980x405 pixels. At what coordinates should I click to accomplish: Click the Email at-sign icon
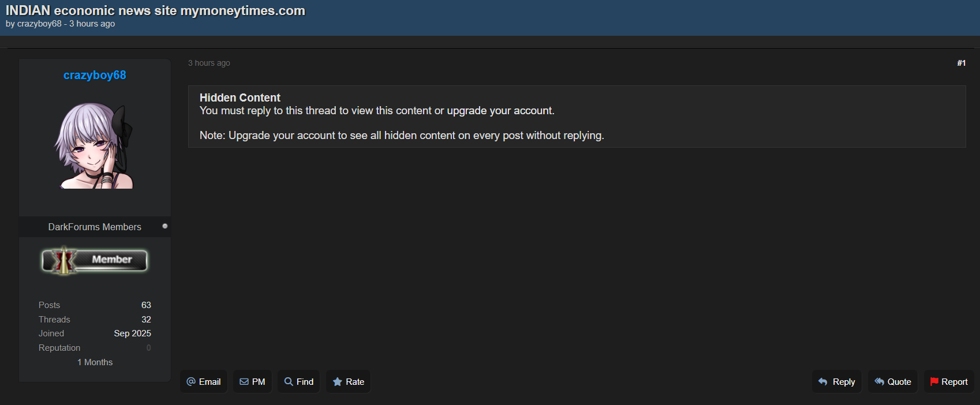(x=191, y=382)
